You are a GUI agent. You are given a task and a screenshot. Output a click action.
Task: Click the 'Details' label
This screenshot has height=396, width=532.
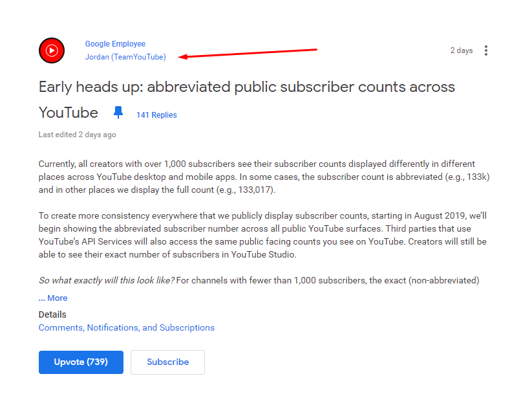click(x=52, y=314)
